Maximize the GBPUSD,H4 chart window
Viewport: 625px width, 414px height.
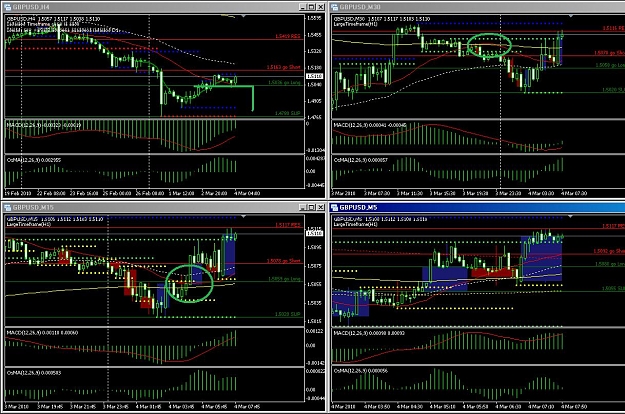(311, 7)
